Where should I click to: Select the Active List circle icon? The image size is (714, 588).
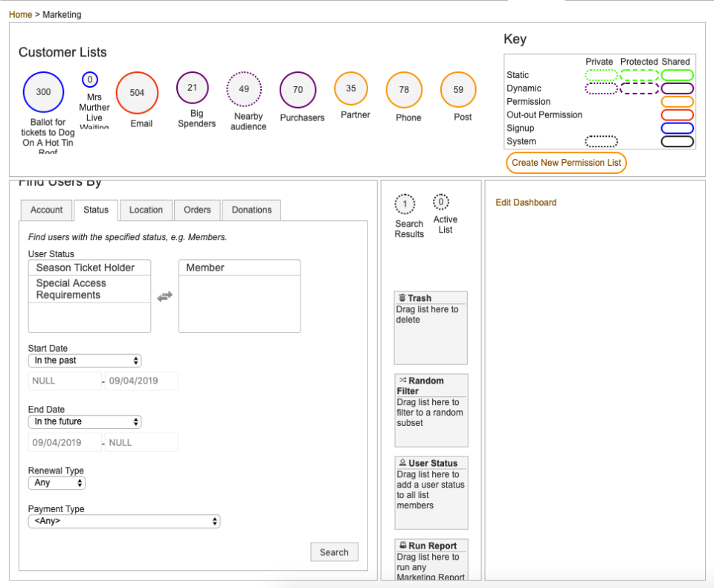click(x=441, y=201)
